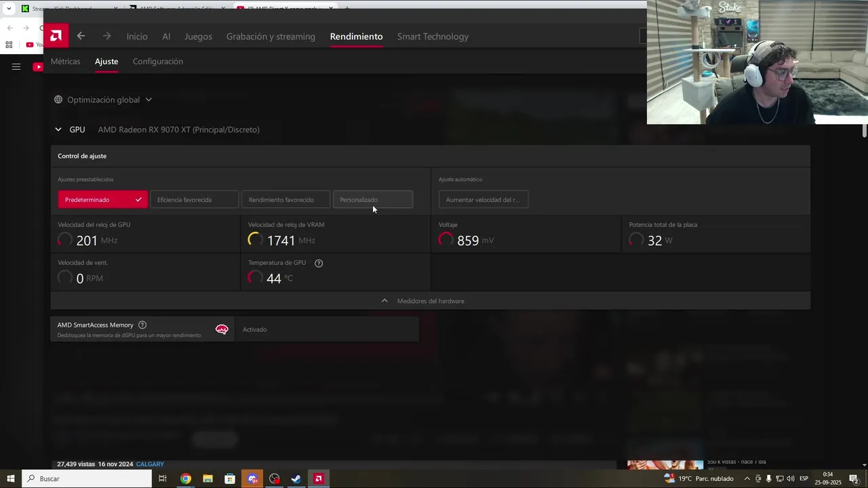Image resolution: width=868 pixels, height=488 pixels.
Task: Collapse Medidores del hardware section
Action: point(430,301)
